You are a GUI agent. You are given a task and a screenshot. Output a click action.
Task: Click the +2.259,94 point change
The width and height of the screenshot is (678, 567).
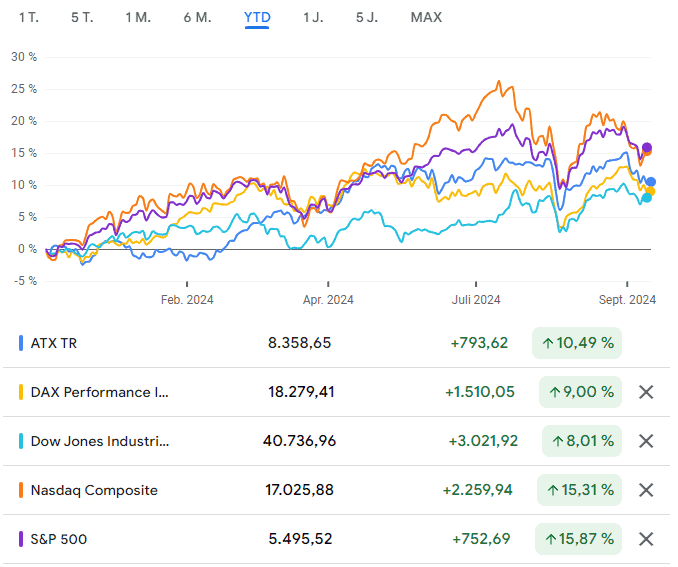click(x=477, y=490)
